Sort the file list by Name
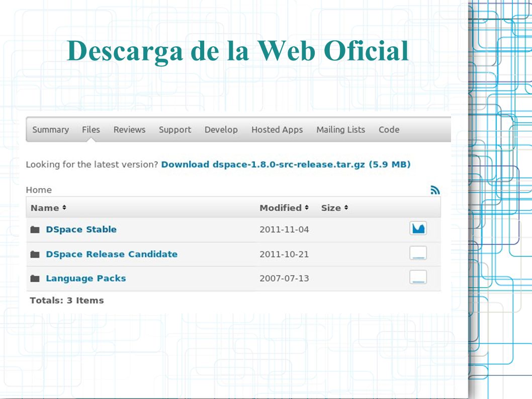The height and width of the screenshot is (399, 532). 48,208
